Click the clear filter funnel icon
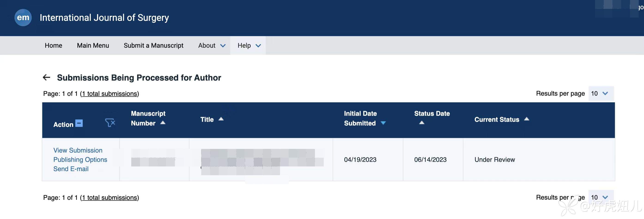Viewport: 644px width, 219px height. click(110, 123)
